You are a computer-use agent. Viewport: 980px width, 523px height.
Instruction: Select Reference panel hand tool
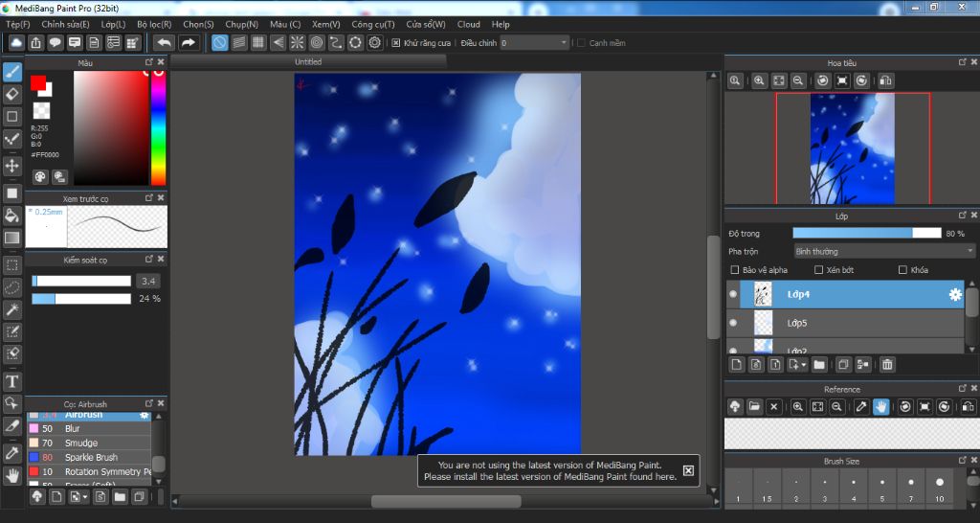point(880,407)
